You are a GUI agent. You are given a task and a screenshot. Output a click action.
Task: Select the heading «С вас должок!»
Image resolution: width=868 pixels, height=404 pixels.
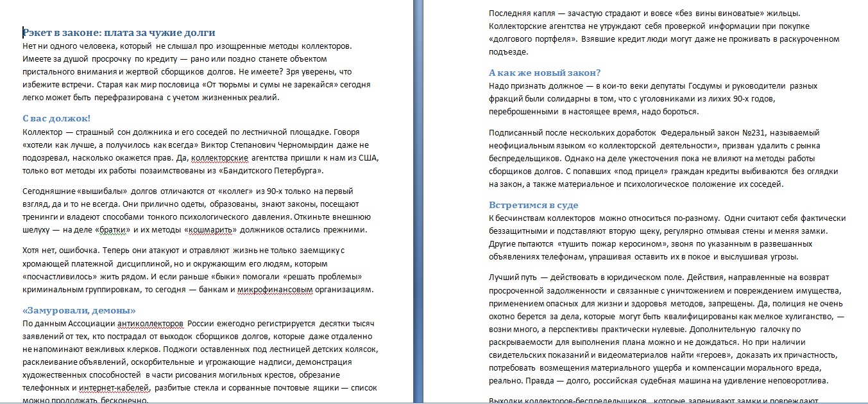(56, 118)
